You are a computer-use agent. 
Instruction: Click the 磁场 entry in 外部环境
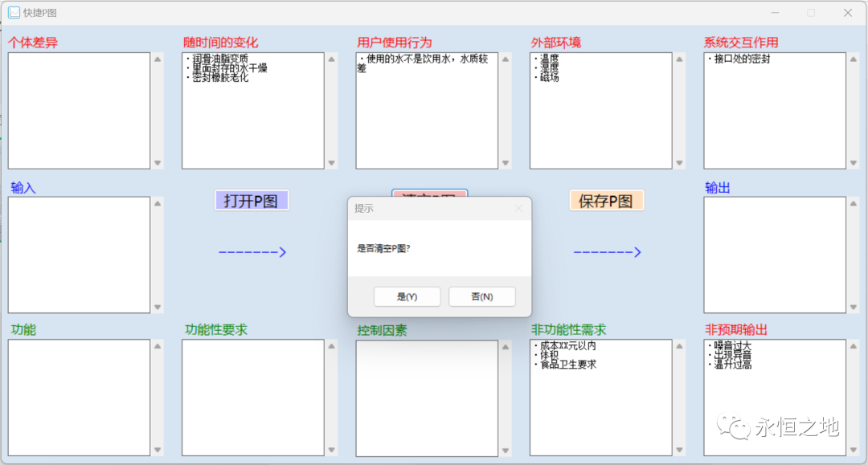[549, 77]
